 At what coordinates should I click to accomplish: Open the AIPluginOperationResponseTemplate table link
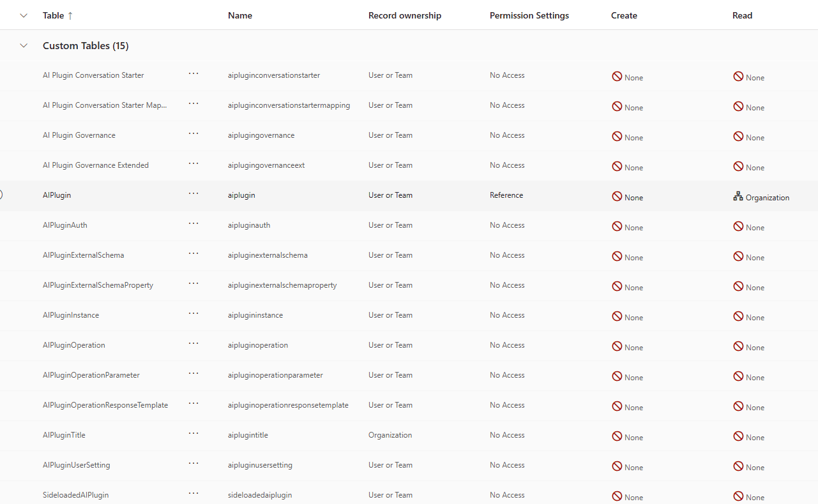[x=105, y=405]
